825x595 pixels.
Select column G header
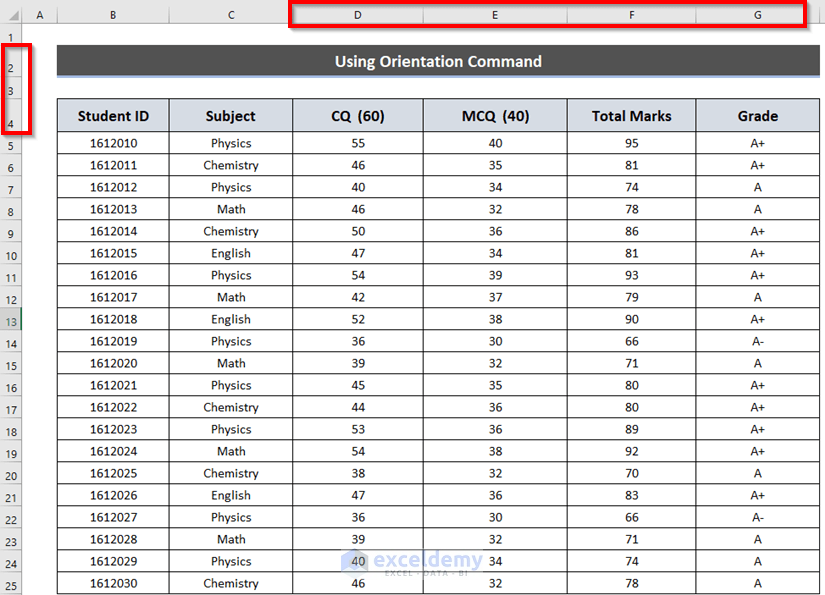pos(758,15)
